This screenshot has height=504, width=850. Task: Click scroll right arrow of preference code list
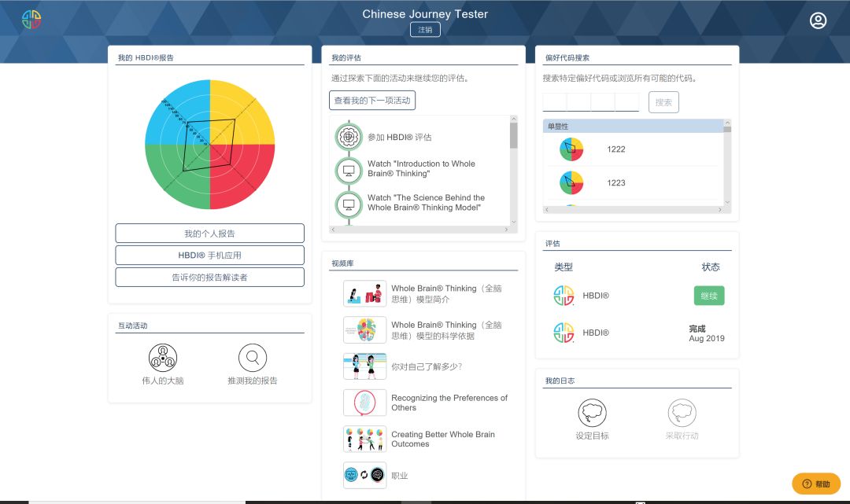click(720, 209)
